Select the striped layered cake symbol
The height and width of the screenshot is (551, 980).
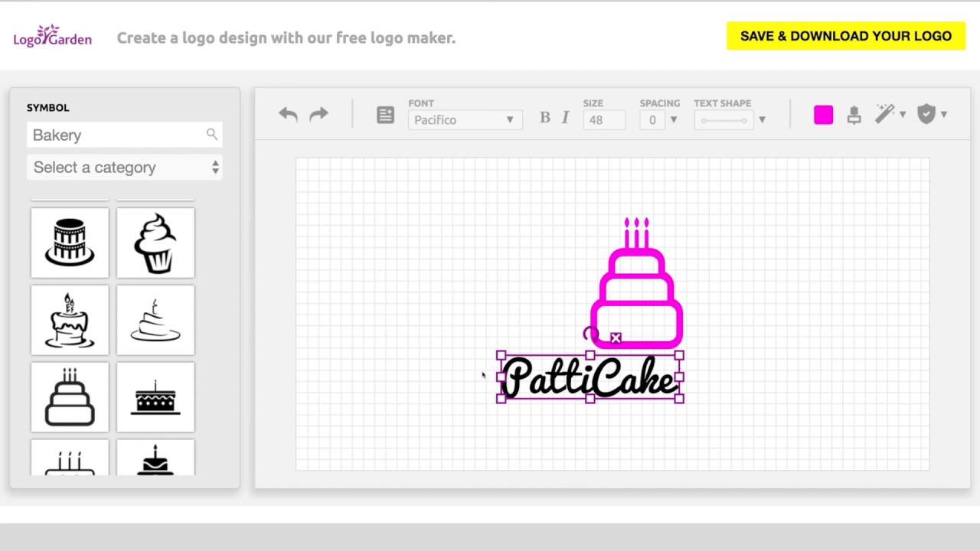(70, 242)
